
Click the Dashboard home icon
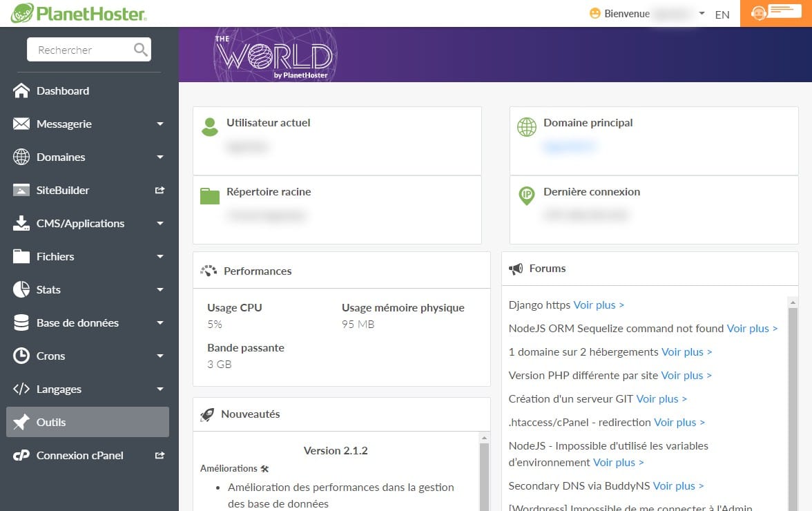pos(21,91)
